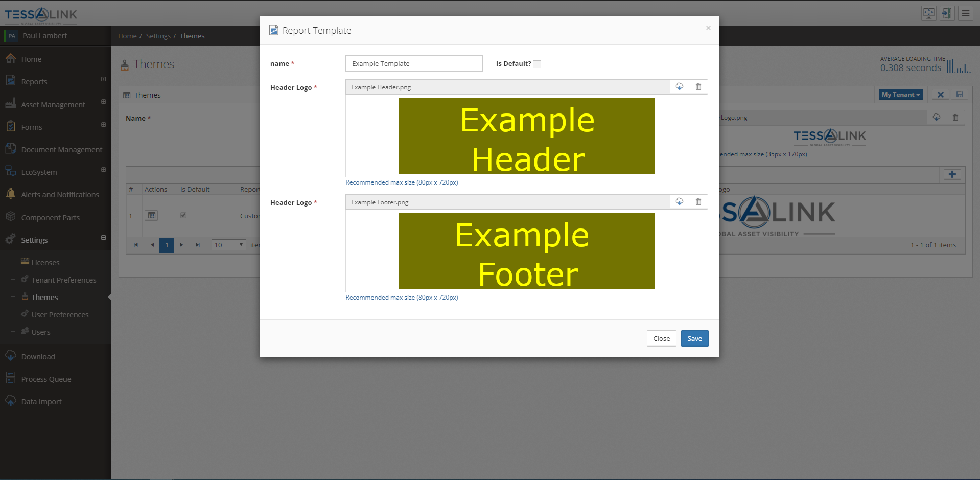Click the Example Header image preview
This screenshot has width=980, height=480.
[526, 136]
